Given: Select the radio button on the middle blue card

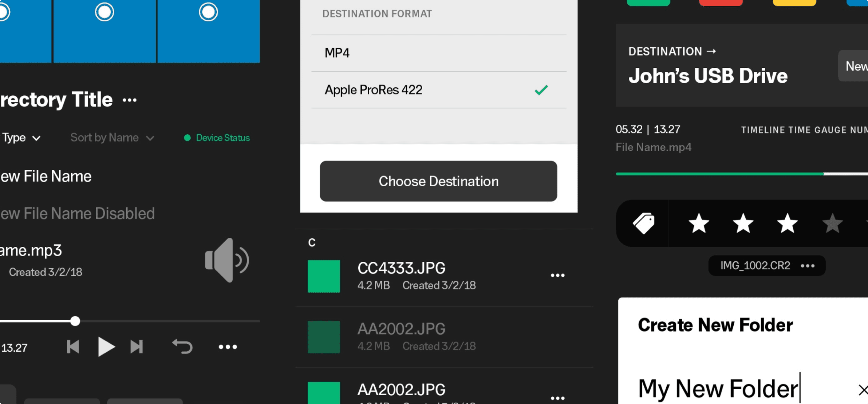Looking at the screenshot, I should (x=104, y=12).
